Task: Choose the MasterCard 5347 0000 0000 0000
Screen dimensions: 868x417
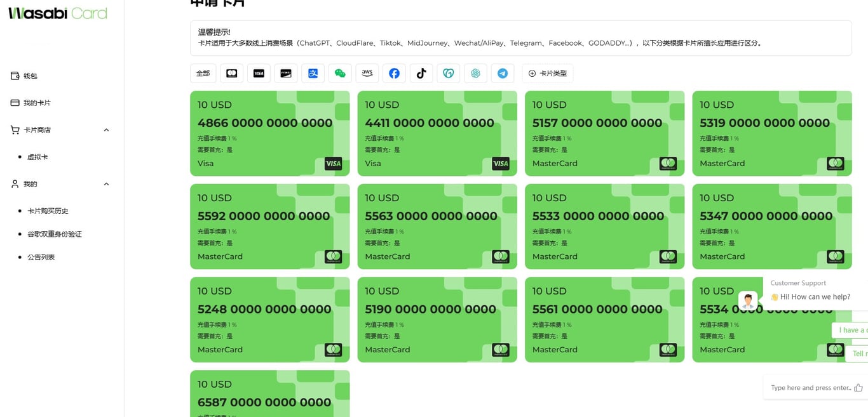Action: 772,227
